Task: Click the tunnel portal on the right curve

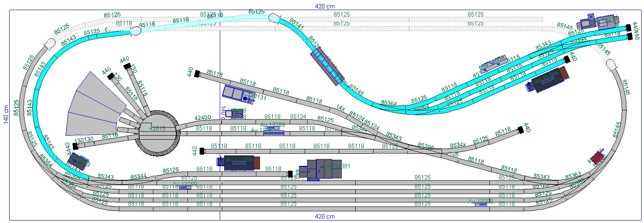Action: tap(612, 64)
